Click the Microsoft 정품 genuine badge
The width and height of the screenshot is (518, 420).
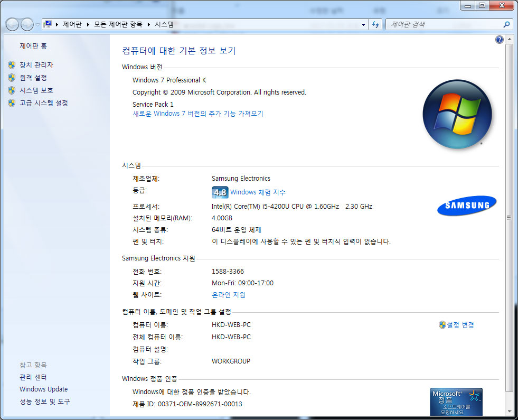tap(456, 402)
